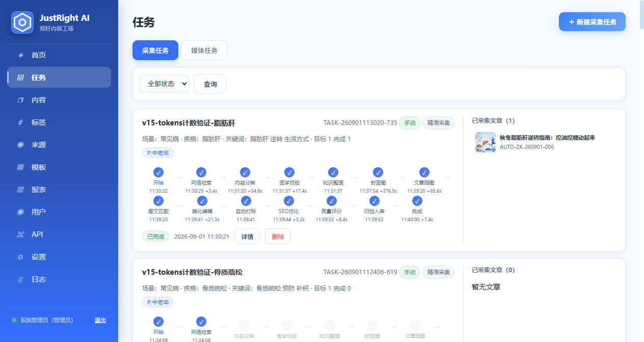Click the 已完成 status badge

click(x=155, y=236)
